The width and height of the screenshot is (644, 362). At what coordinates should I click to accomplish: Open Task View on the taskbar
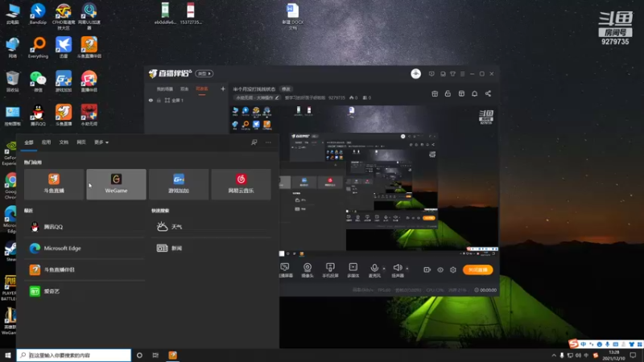(155, 355)
